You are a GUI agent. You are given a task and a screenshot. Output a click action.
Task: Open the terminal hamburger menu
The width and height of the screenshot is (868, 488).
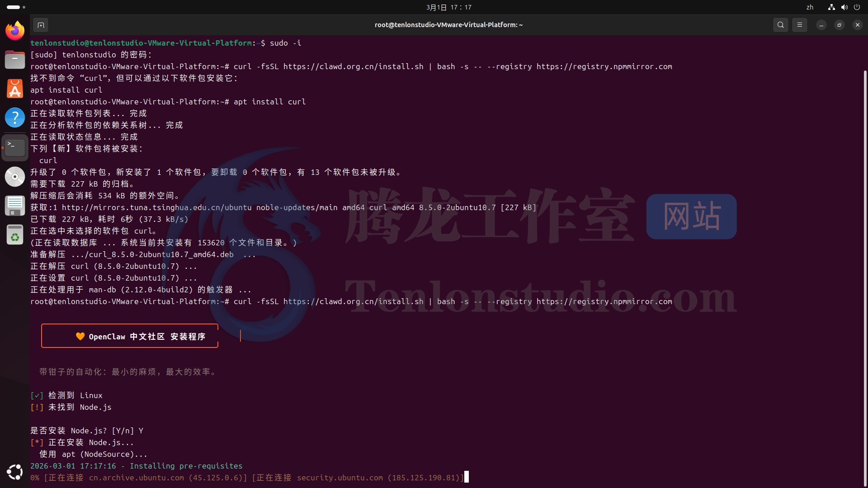pyautogui.click(x=799, y=25)
